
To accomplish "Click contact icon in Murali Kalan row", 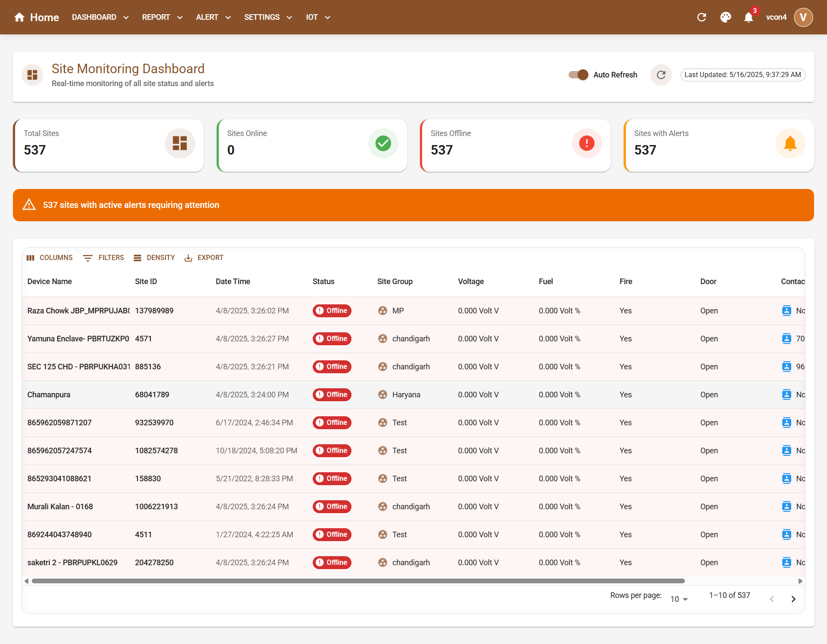I will 787,506.
